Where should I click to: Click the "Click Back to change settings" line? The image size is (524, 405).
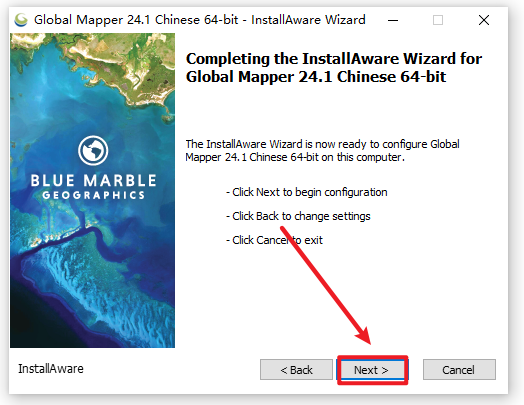pos(298,216)
